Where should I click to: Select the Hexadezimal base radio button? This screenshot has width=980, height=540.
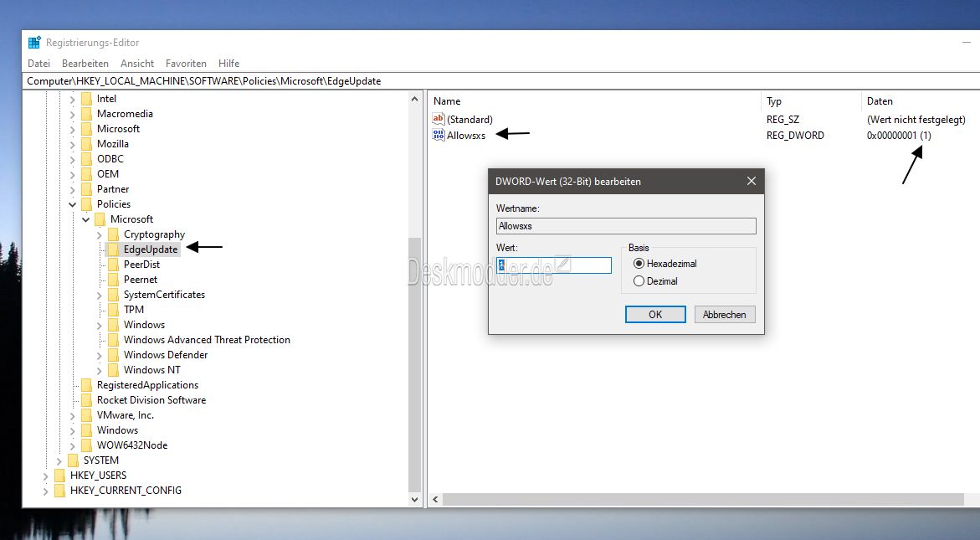639,264
